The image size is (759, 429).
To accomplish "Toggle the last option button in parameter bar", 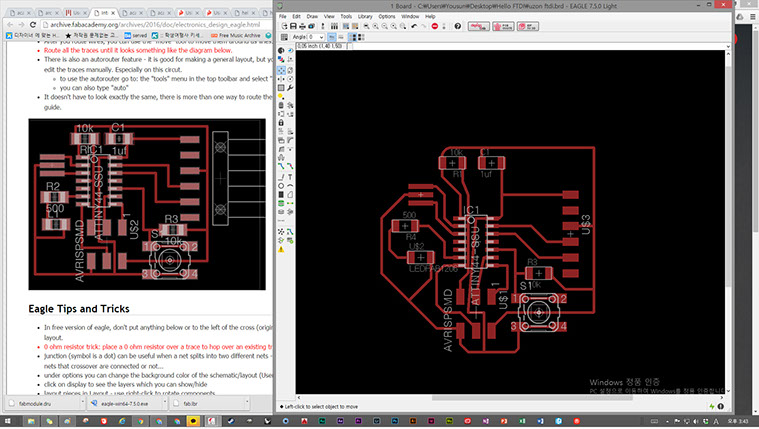I will (361, 37).
